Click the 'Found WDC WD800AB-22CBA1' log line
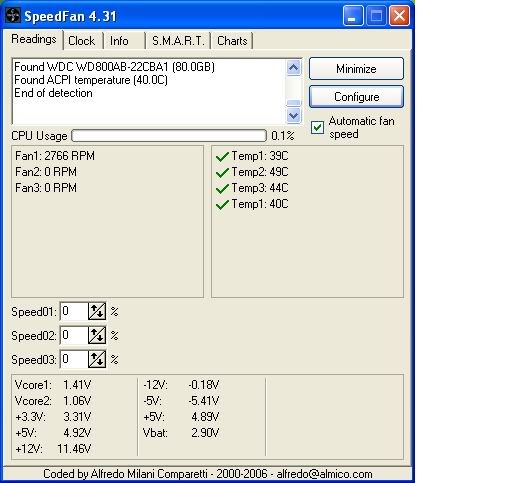Viewport: 512px width, 483px height. 114,67
